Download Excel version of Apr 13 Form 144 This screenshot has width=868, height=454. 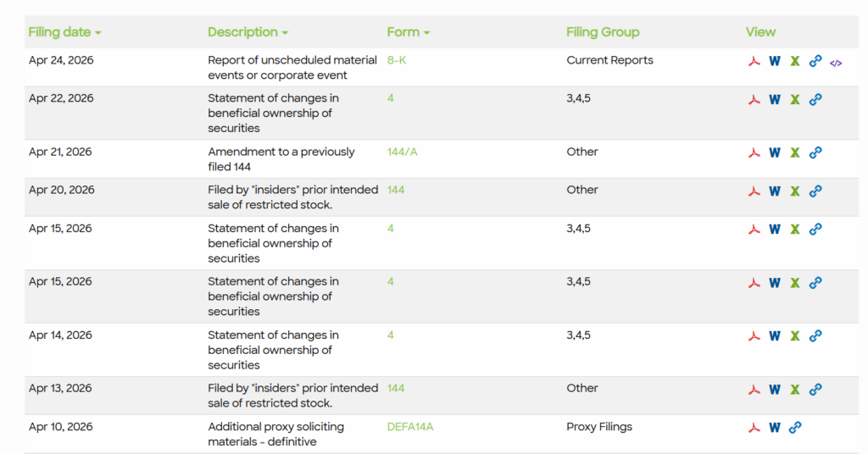coord(795,390)
